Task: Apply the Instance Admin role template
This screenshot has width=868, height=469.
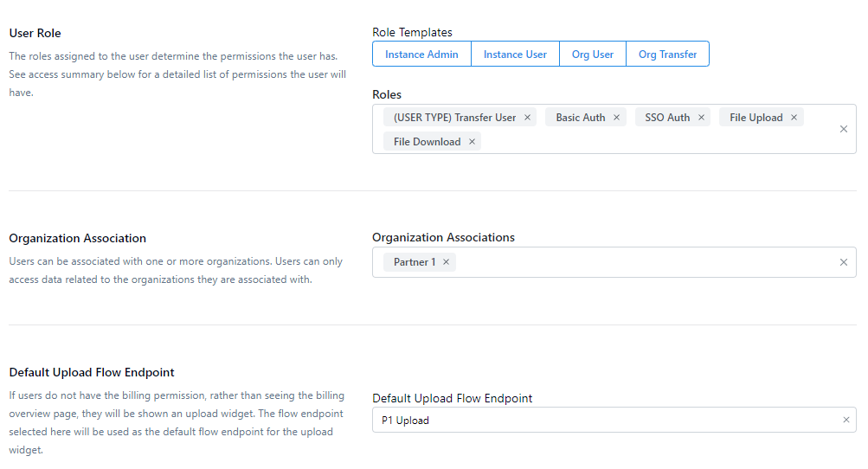Action: pos(421,55)
